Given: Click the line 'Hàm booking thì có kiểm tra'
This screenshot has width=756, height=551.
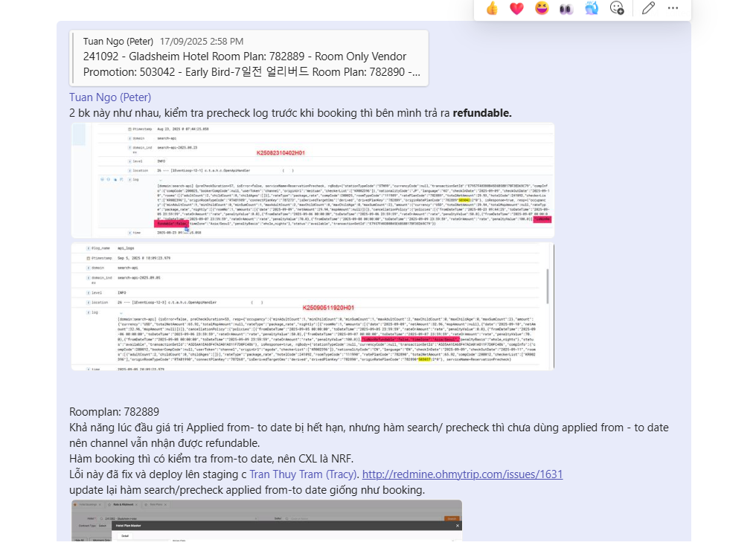Looking at the screenshot, I should coord(211,459).
